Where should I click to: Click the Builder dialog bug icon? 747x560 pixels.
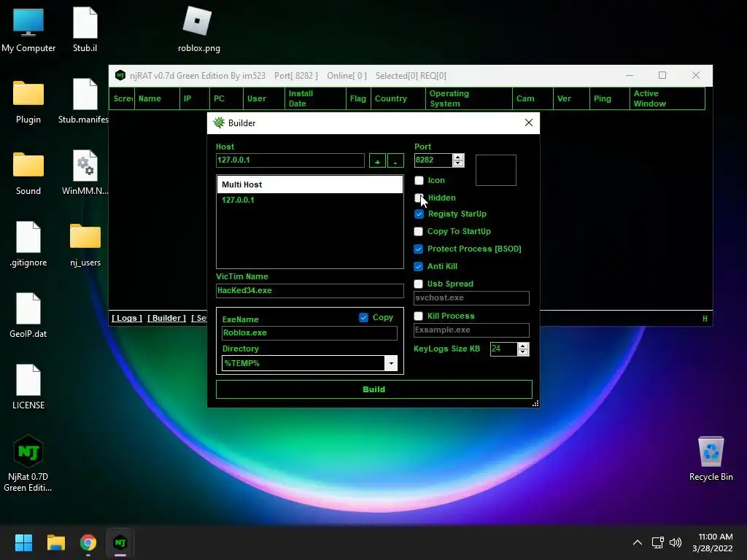pos(219,122)
